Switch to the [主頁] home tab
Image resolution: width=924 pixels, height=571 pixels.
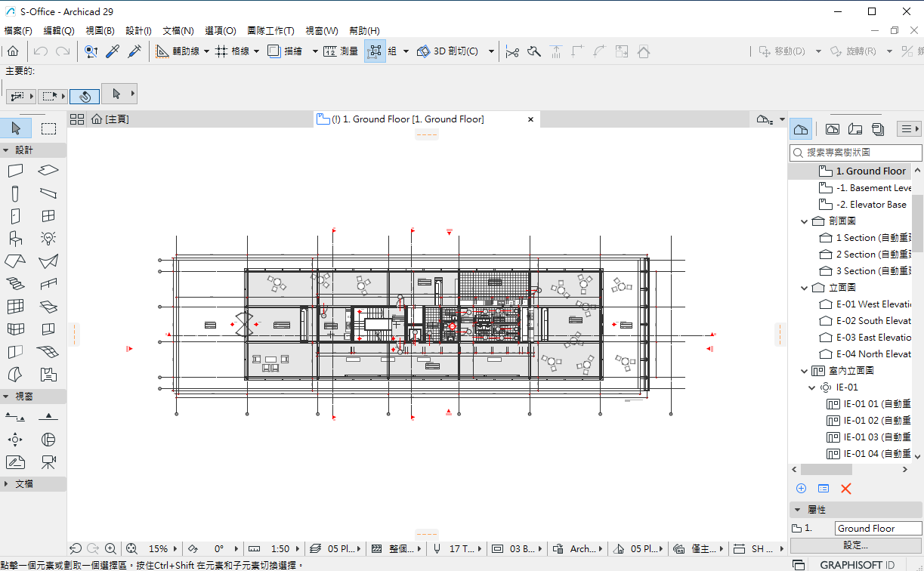(x=110, y=119)
